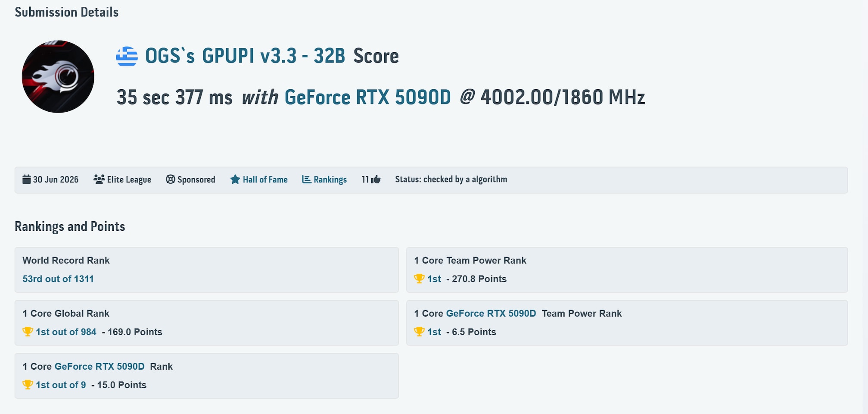Click the Hall of Fame star icon

point(235,179)
